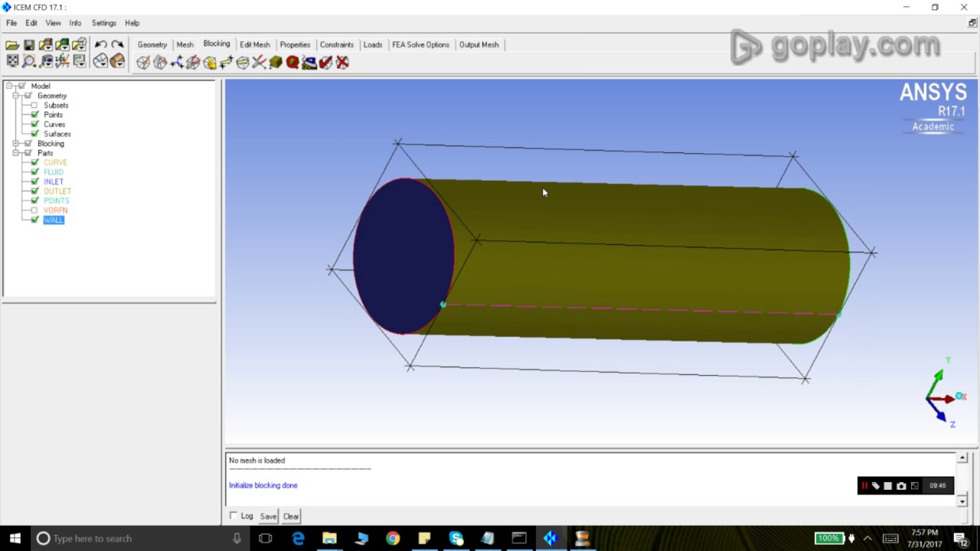Viewport: 980px width, 551px height.
Task: Take a snapshot with the camera icon
Action: pyautogui.click(x=901, y=486)
